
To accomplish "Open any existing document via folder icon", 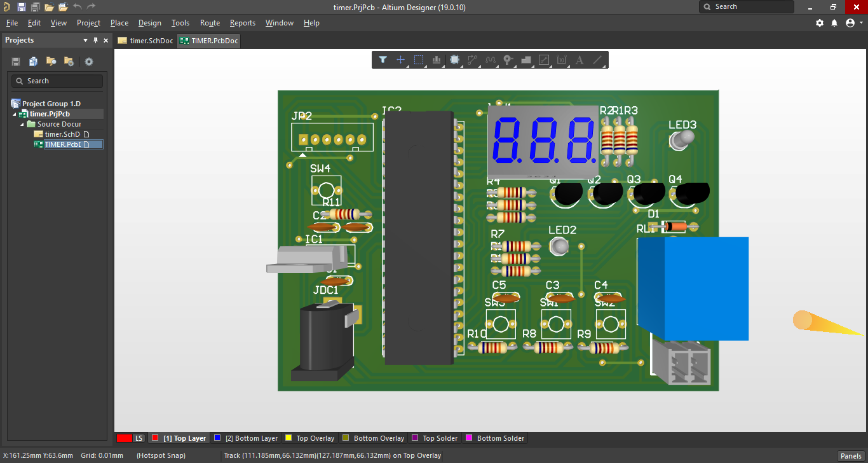I will point(50,7).
